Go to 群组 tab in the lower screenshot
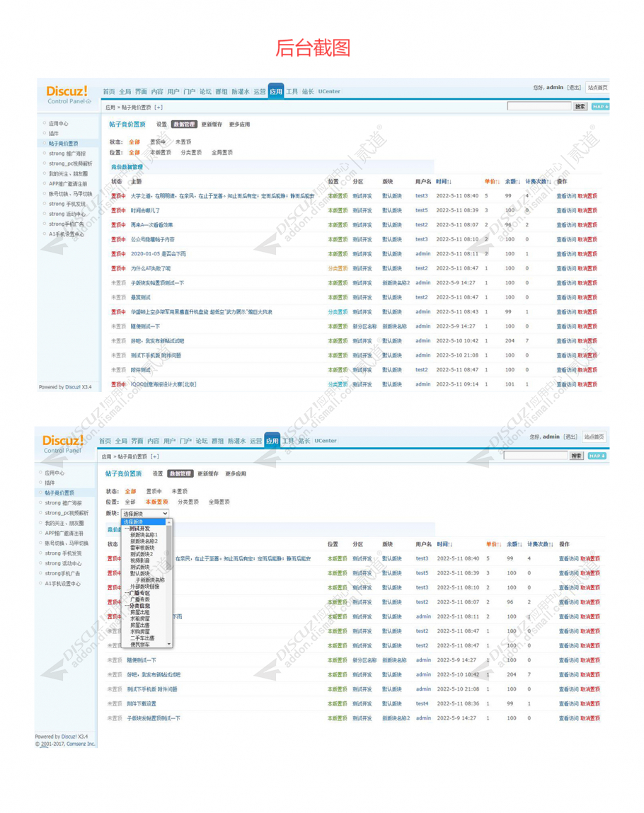This screenshot has width=644, height=813. pyautogui.click(x=218, y=442)
